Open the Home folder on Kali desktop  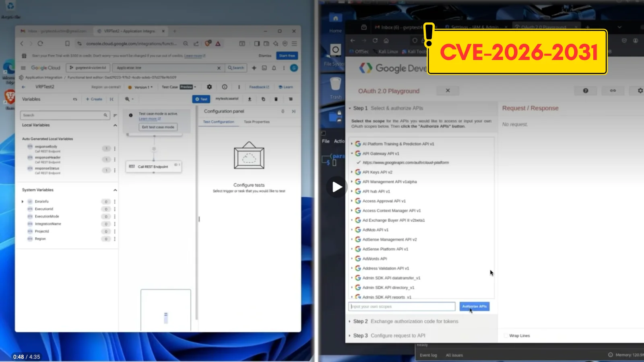335,22
